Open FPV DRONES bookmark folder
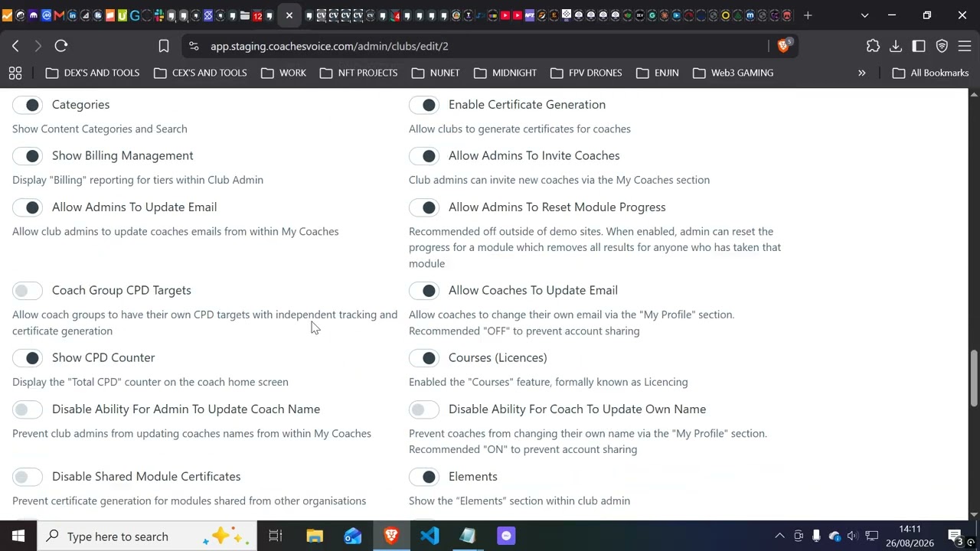Image resolution: width=980 pixels, height=551 pixels. point(586,73)
